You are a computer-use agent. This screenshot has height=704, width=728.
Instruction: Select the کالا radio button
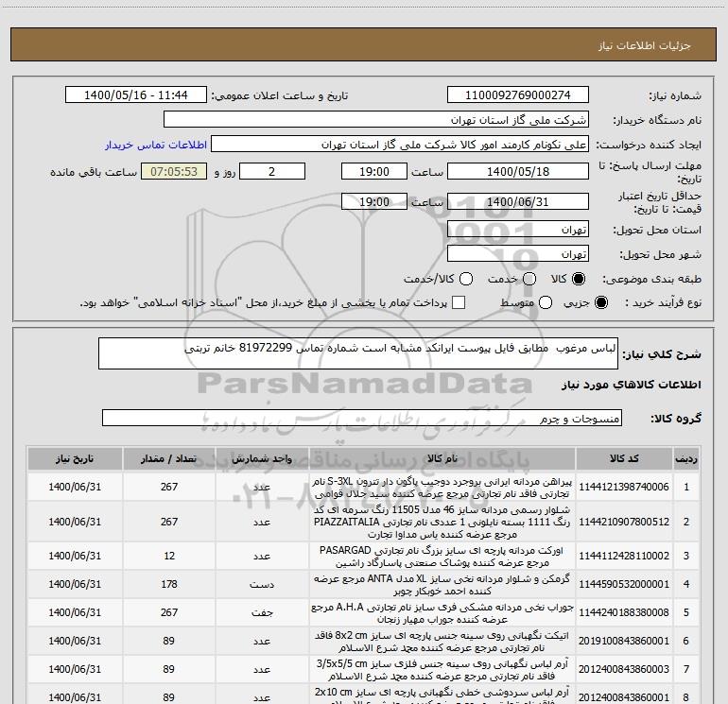(579, 279)
